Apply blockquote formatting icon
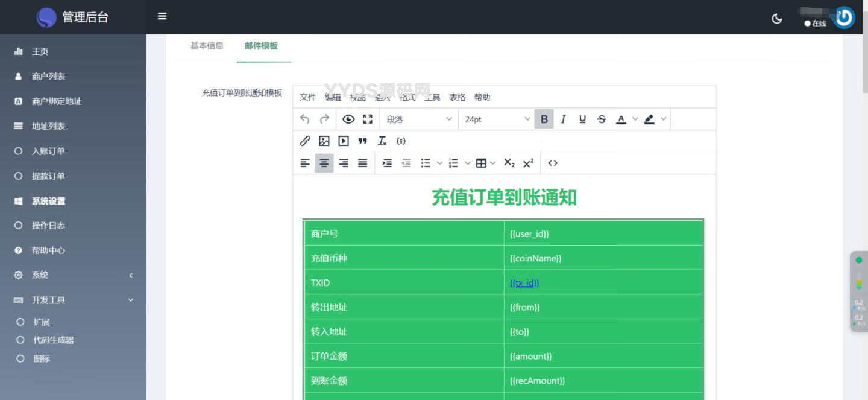The width and height of the screenshot is (868, 400). (x=362, y=141)
